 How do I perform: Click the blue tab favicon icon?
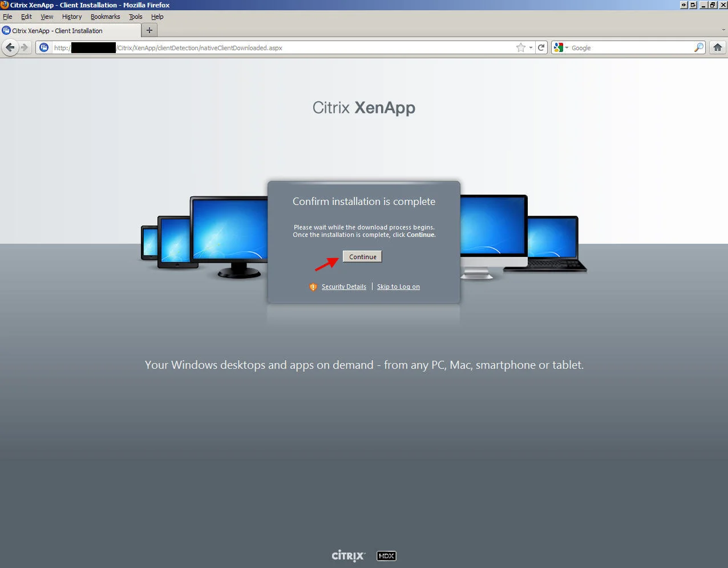click(x=6, y=31)
